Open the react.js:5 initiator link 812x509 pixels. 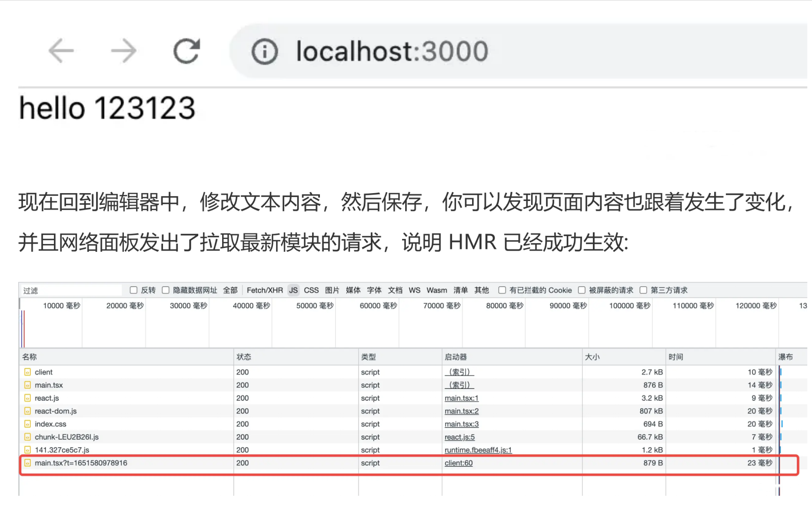pyautogui.click(x=459, y=437)
